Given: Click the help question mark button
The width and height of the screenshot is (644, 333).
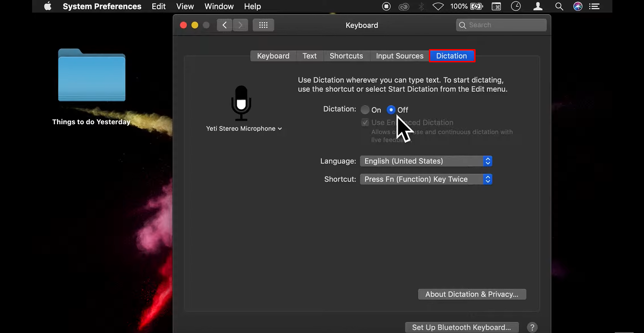Looking at the screenshot, I should [x=532, y=327].
